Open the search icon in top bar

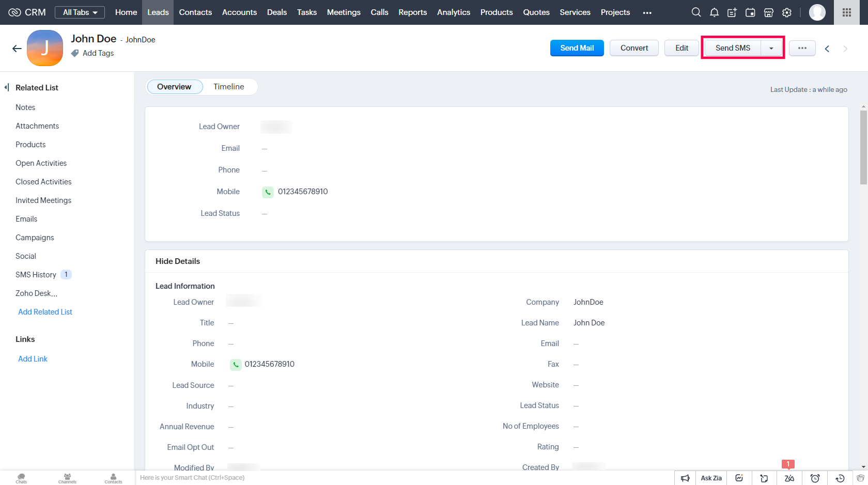pos(696,12)
